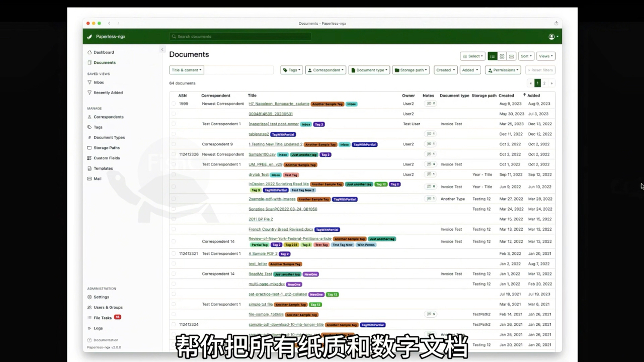Select the Test Correspondent 1 test post-owner row checkbox
Image resolution: width=644 pixels, height=362 pixels.
click(x=174, y=124)
